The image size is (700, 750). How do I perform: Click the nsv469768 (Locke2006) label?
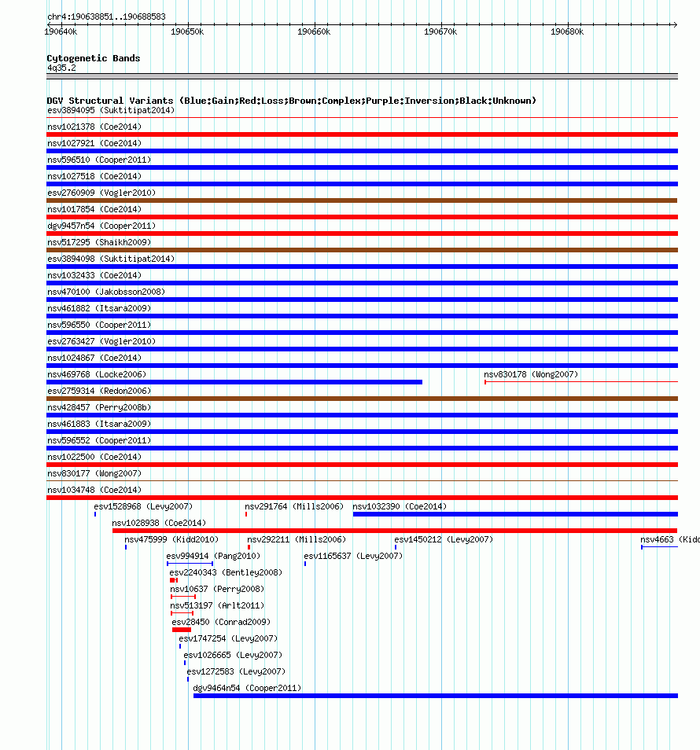click(97, 374)
